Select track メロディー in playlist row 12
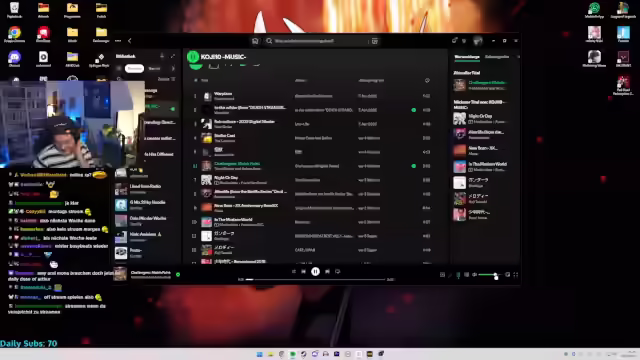 coord(314,250)
